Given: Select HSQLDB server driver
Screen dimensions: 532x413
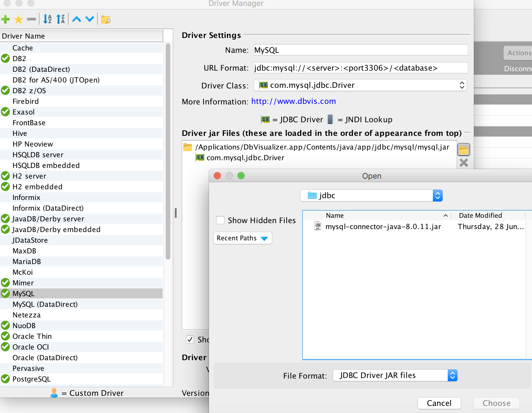Looking at the screenshot, I should click(x=81, y=155).
